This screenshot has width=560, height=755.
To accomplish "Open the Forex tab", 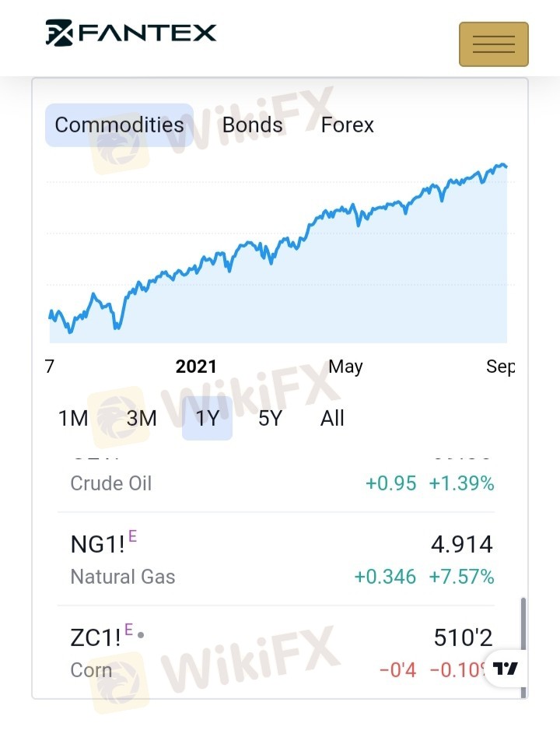I will pos(348,125).
